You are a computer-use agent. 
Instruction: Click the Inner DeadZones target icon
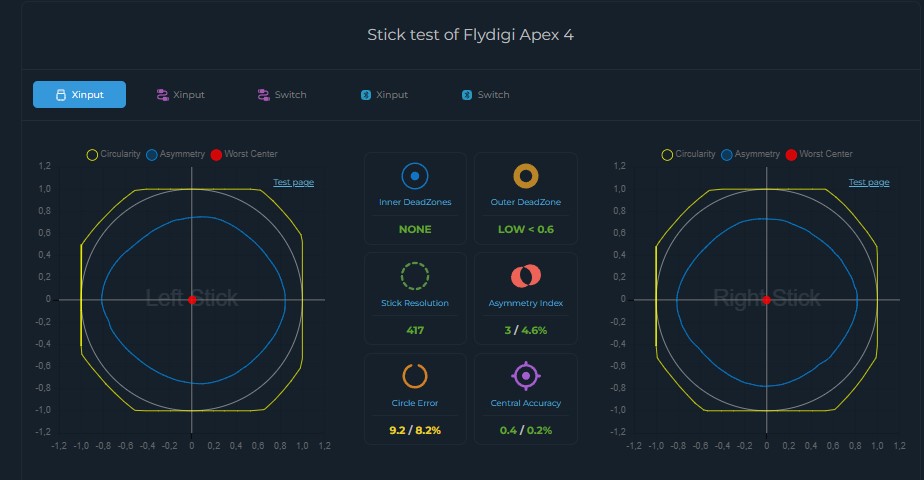coord(415,176)
